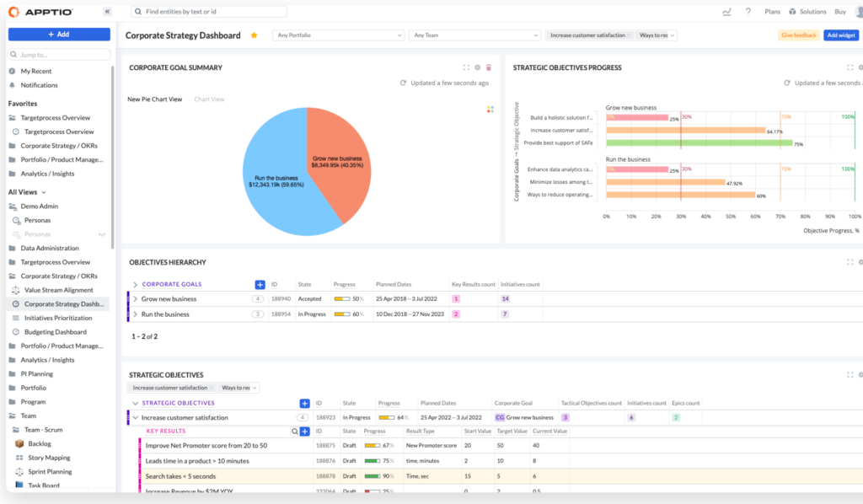The width and height of the screenshot is (863, 504).
Task: Open Plans in the top menu
Action: (x=772, y=12)
